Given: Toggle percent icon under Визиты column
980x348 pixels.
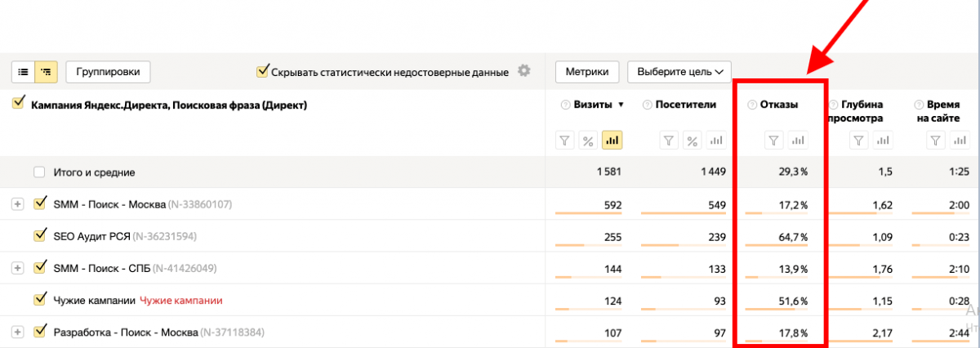Looking at the screenshot, I should pyautogui.click(x=588, y=141).
